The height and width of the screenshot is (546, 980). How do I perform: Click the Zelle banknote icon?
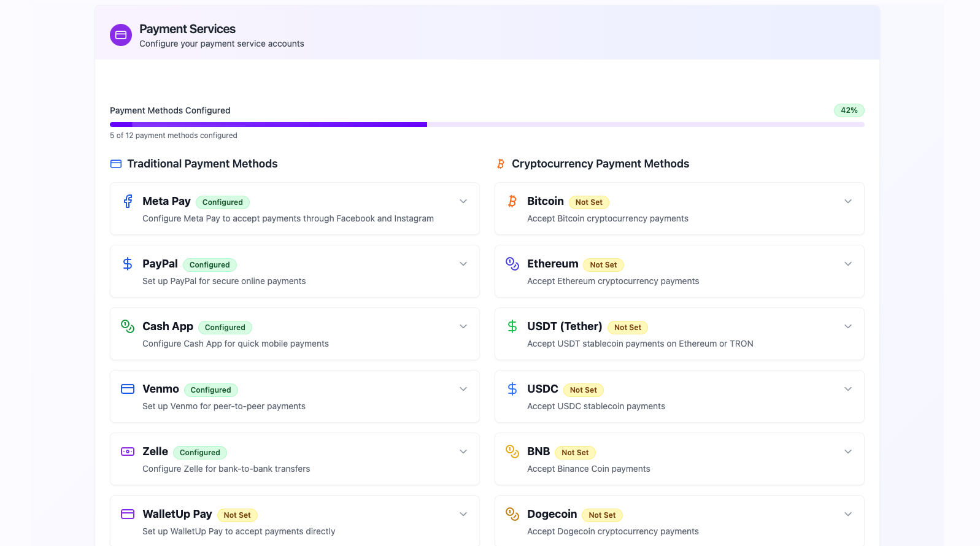click(x=128, y=452)
